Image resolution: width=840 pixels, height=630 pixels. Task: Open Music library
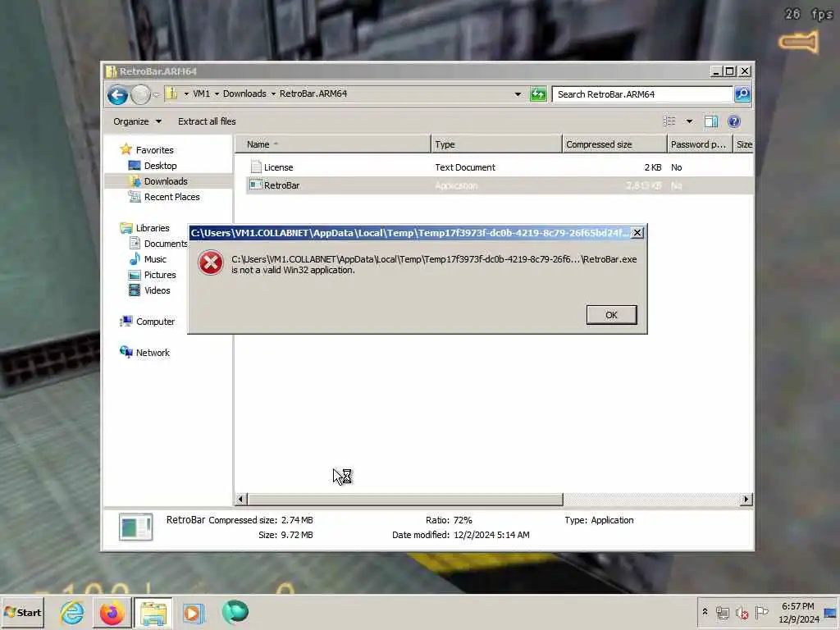pyautogui.click(x=155, y=258)
